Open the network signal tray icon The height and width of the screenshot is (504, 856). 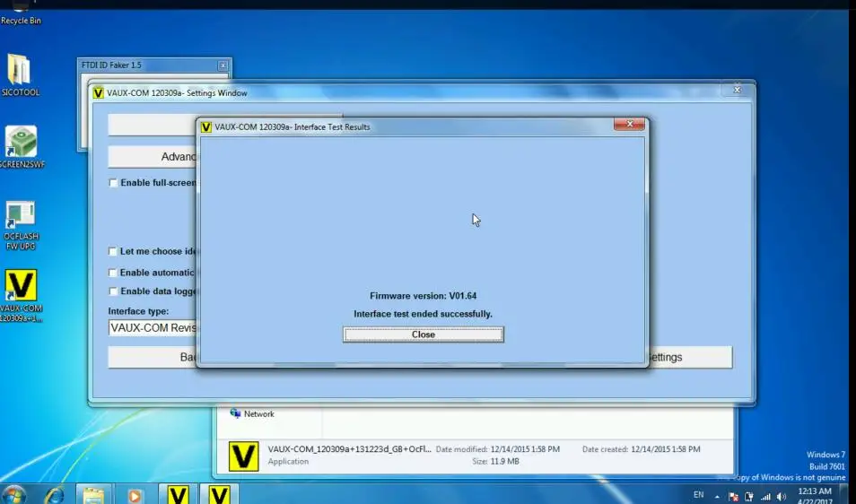coord(765,496)
